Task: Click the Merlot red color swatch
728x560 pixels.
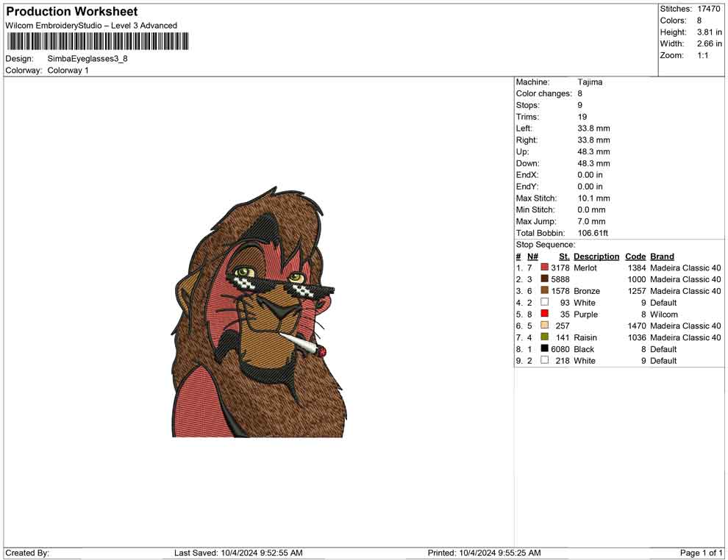Action: pos(545,268)
